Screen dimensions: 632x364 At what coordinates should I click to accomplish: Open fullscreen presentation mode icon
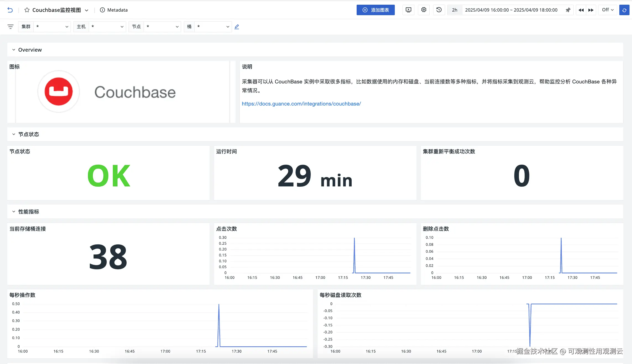[x=408, y=10]
